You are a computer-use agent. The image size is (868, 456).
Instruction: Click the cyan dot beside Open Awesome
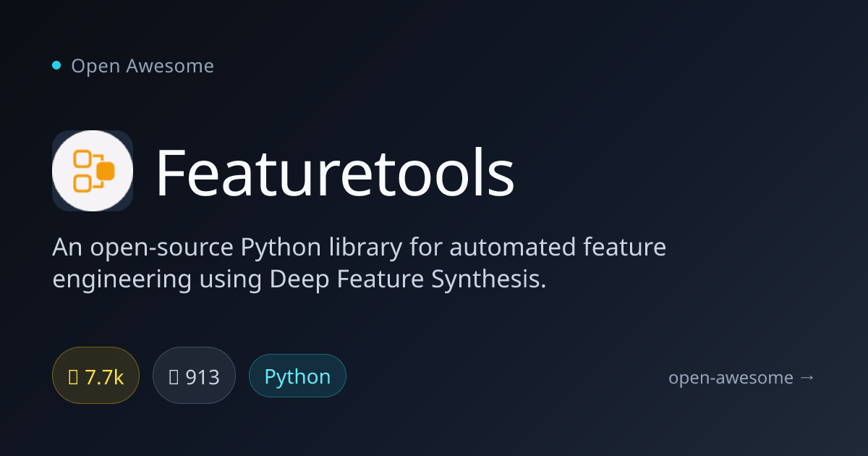(x=56, y=66)
